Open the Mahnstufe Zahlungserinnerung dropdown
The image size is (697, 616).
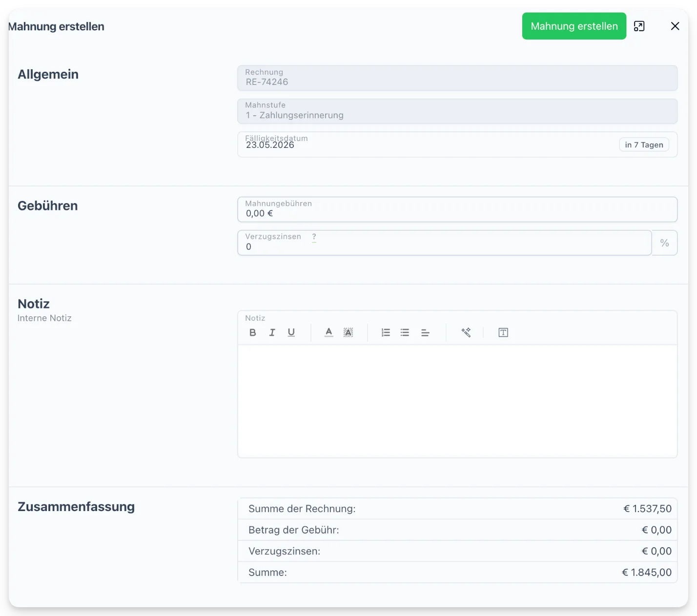[x=457, y=111]
